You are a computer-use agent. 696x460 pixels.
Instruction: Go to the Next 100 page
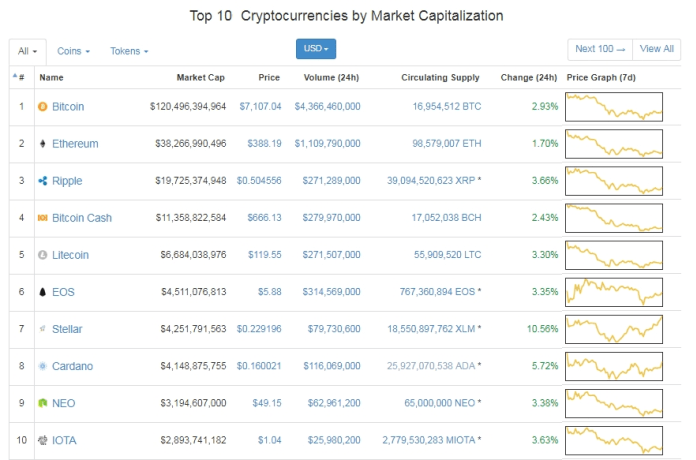600,49
